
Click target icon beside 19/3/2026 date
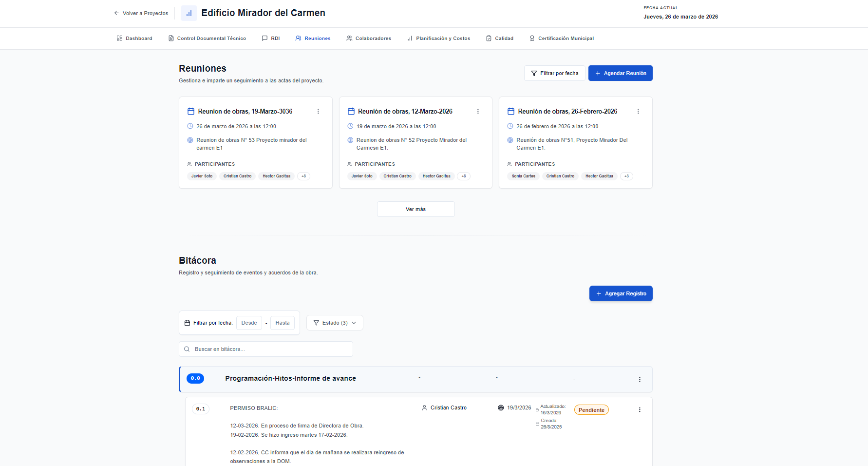(501, 408)
